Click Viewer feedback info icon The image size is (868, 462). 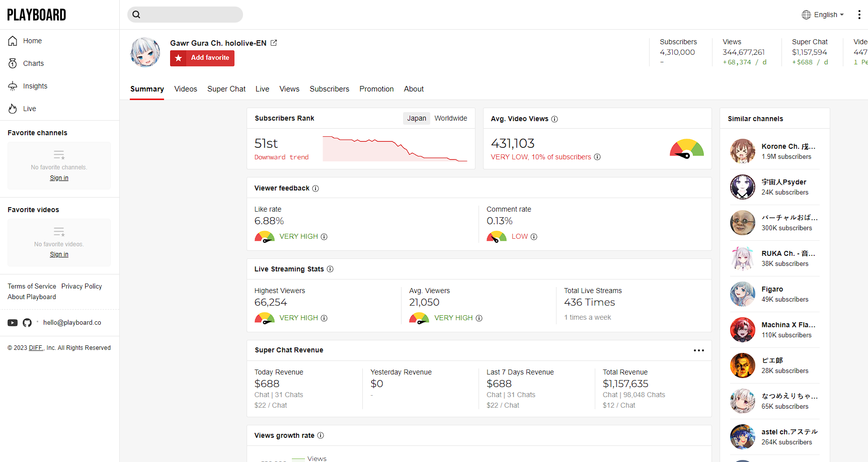click(x=315, y=189)
